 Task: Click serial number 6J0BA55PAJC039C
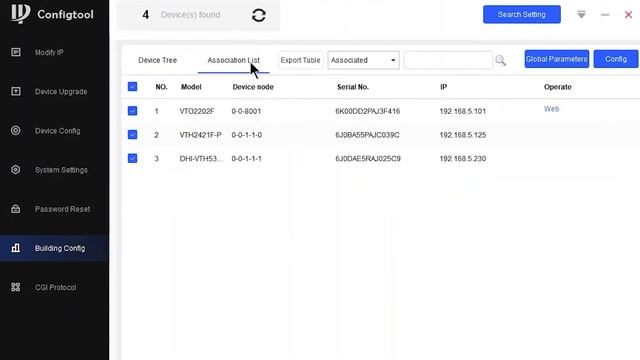coord(367,135)
